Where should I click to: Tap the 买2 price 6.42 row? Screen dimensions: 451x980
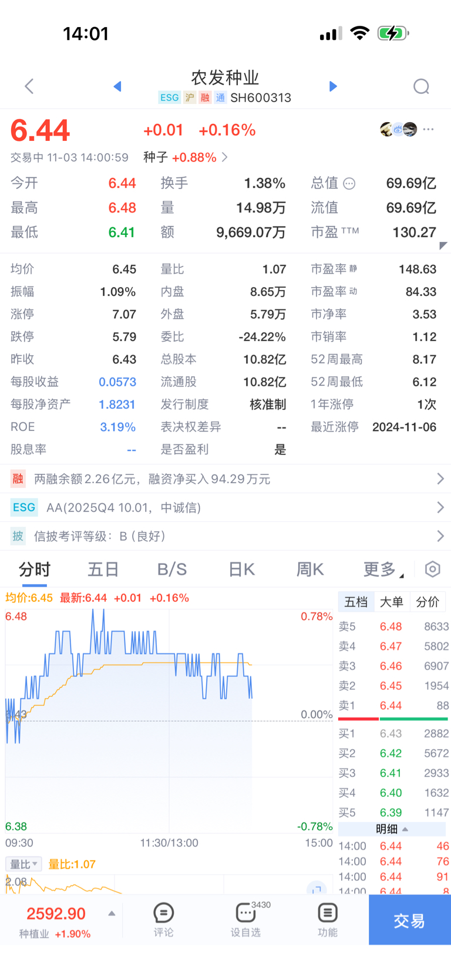(x=393, y=753)
